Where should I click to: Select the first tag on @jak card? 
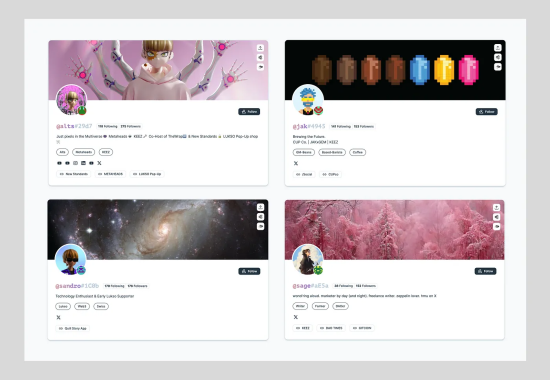click(304, 152)
